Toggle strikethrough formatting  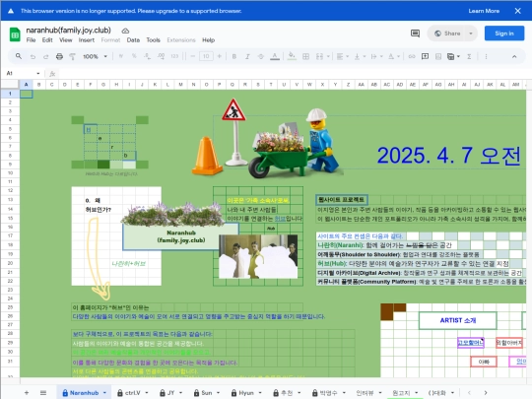(x=260, y=56)
